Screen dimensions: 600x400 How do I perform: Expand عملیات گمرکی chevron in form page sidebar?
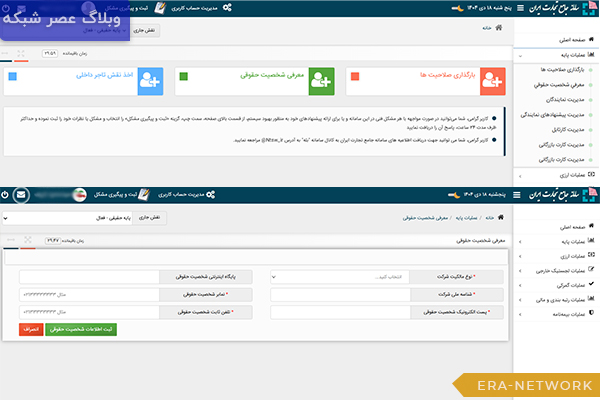520,286
